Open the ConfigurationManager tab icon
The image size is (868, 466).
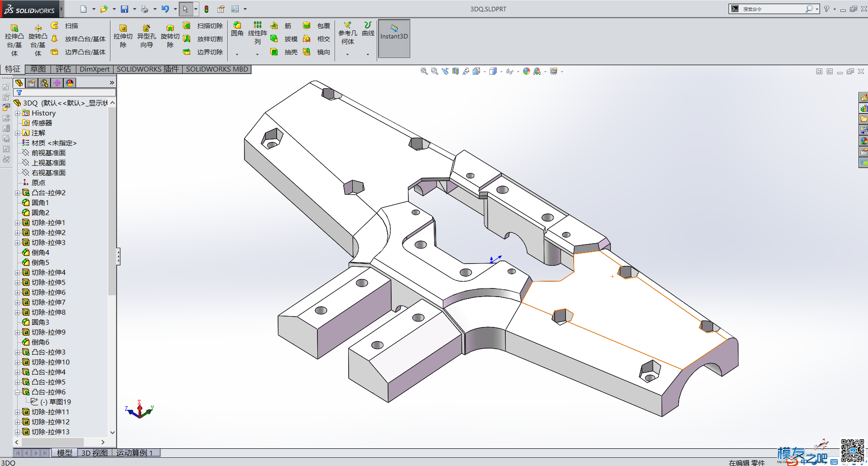(44, 83)
